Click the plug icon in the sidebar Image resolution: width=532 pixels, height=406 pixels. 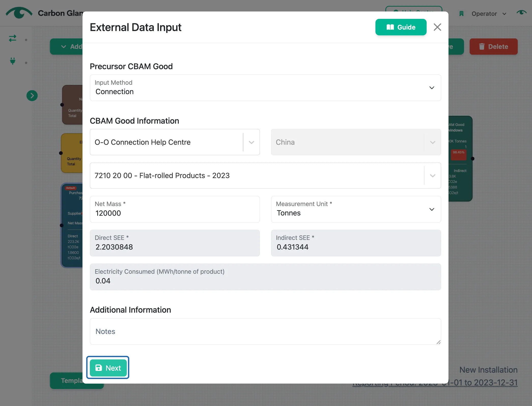[x=12, y=61]
